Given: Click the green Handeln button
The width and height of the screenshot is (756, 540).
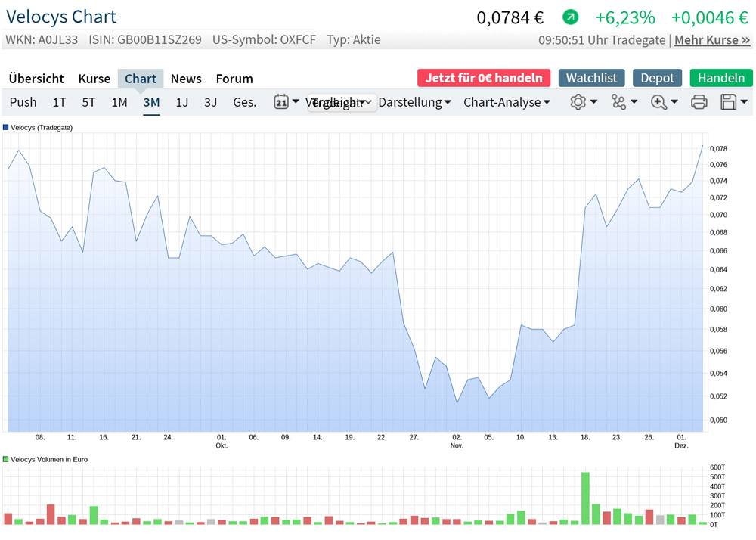Looking at the screenshot, I should click(720, 78).
